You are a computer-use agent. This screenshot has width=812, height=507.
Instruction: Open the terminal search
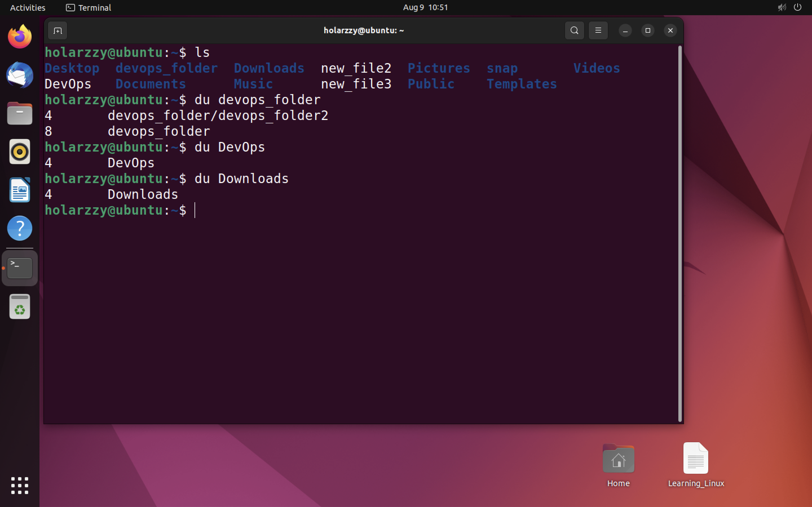point(574,30)
